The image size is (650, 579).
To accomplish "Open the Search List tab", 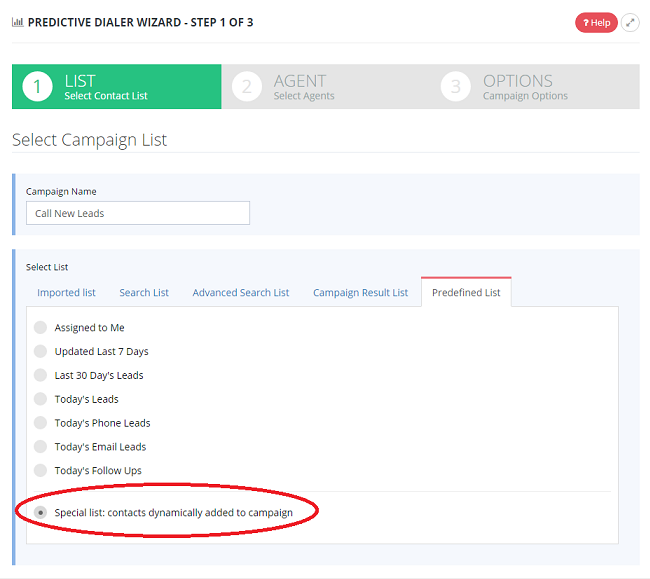I will (x=144, y=293).
